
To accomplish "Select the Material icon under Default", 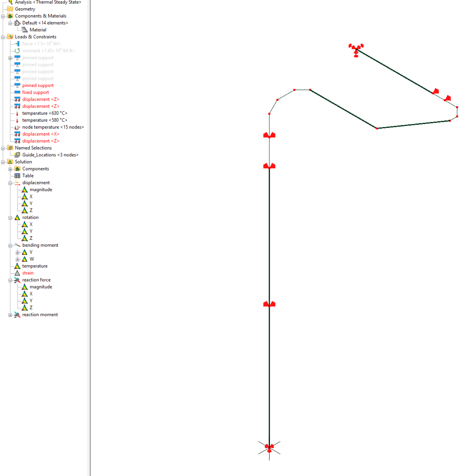I will point(25,30).
